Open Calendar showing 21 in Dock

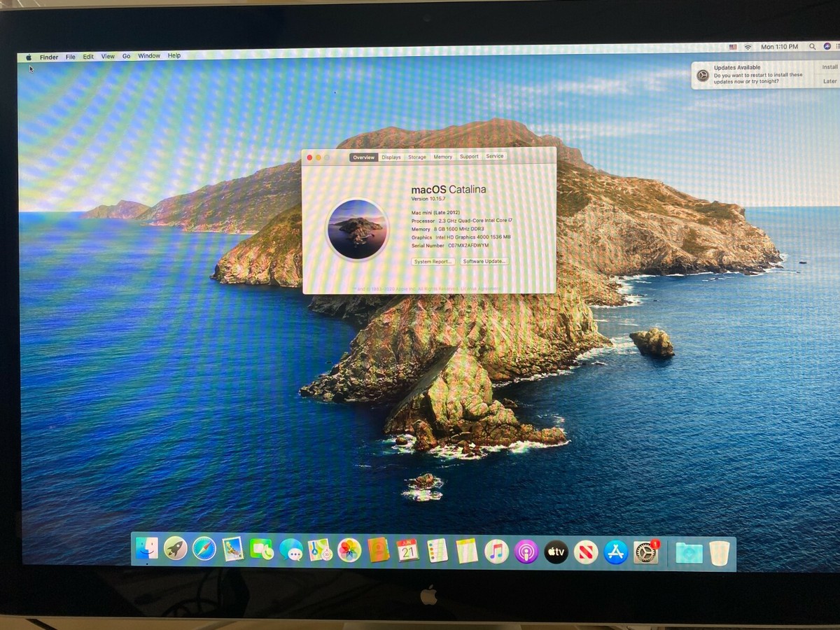[407, 550]
